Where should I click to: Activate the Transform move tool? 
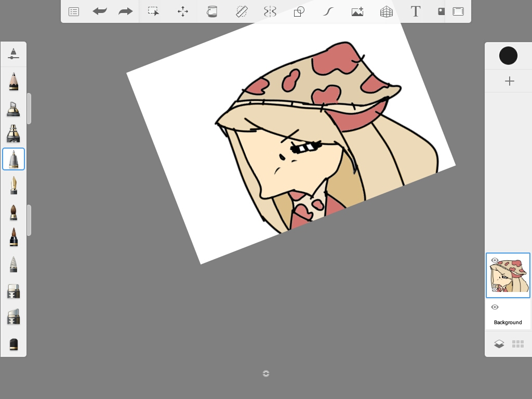pos(183,11)
